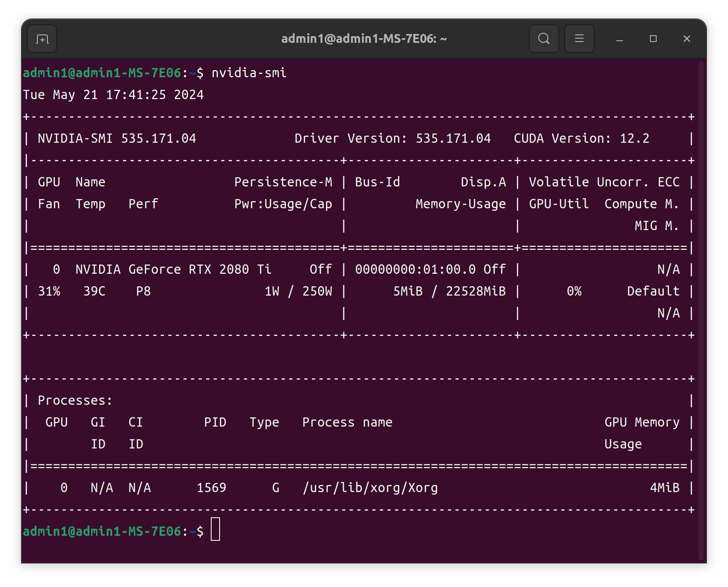The image size is (728, 587).
Task: Click NVIDIA-SMI 535.171.04 text
Action: point(117,139)
